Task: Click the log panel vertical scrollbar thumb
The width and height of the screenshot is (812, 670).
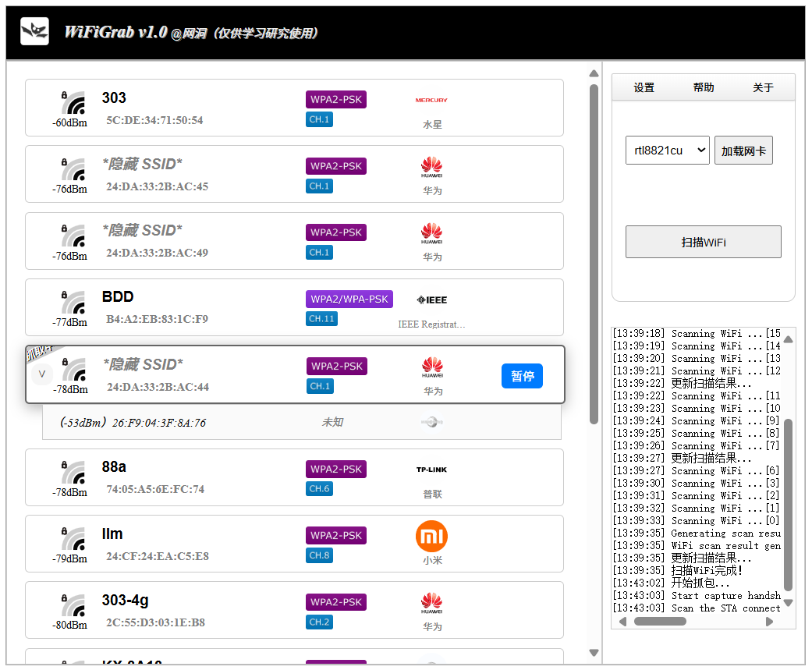Action: (788, 505)
